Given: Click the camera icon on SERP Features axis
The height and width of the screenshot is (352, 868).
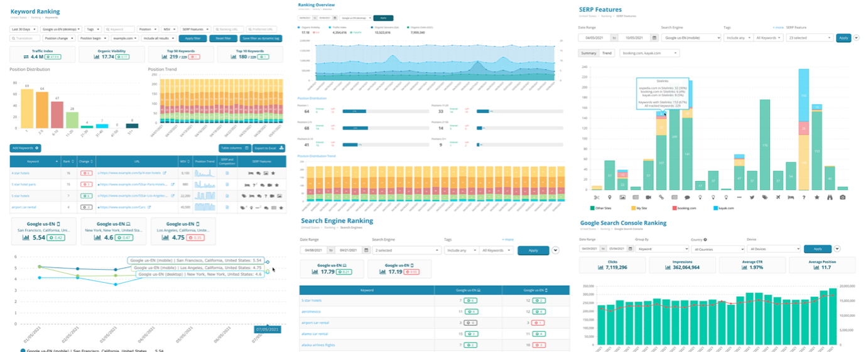Looking at the screenshot, I should coord(842,197).
